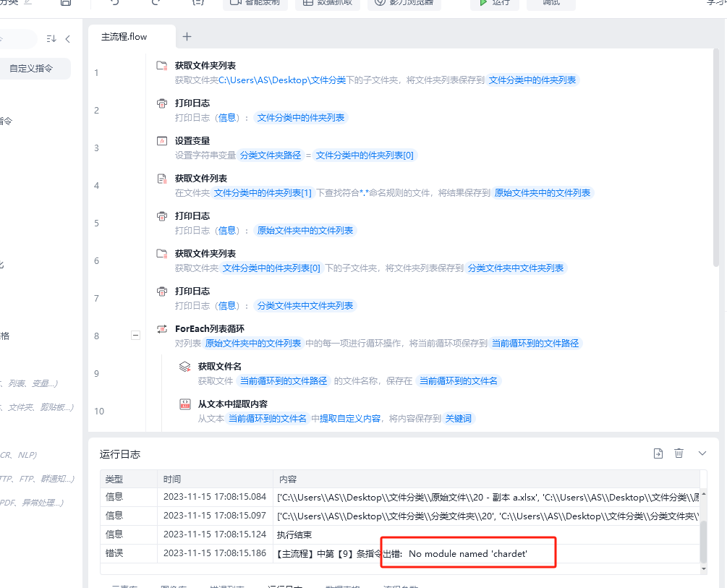Switch to the 主流程.flow tab
This screenshot has width=727, height=588.
pyautogui.click(x=124, y=37)
